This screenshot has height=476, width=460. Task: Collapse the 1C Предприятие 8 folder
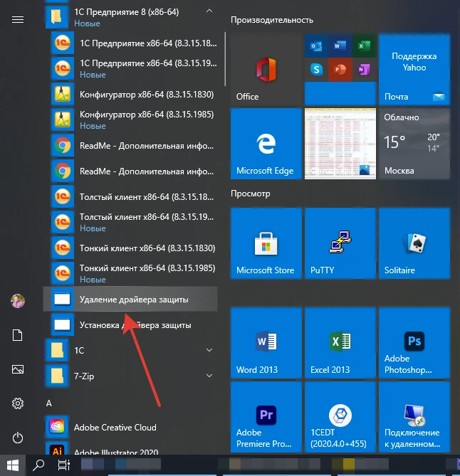pos(209,11)
